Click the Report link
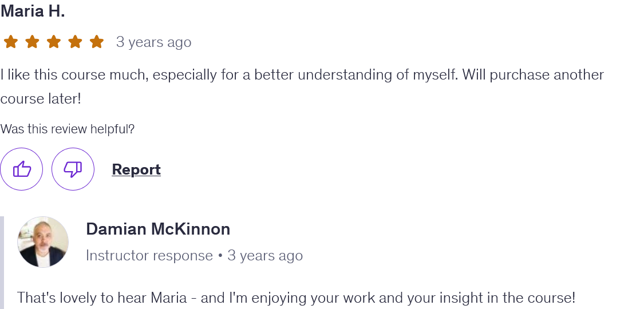 [x=136, y=169]
